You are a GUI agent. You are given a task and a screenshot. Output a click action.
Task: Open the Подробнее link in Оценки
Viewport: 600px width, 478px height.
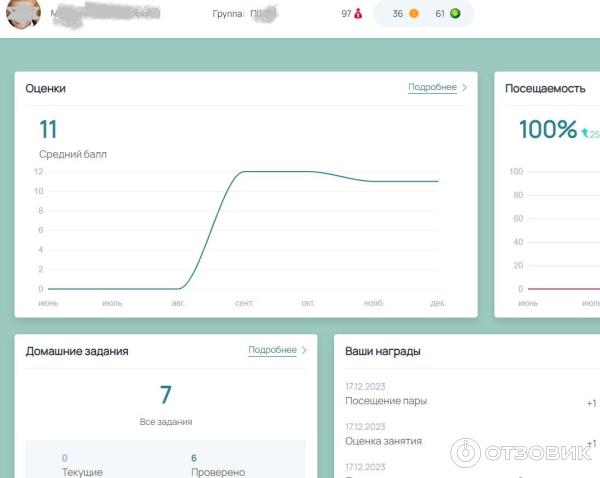[x=432, y=88]
